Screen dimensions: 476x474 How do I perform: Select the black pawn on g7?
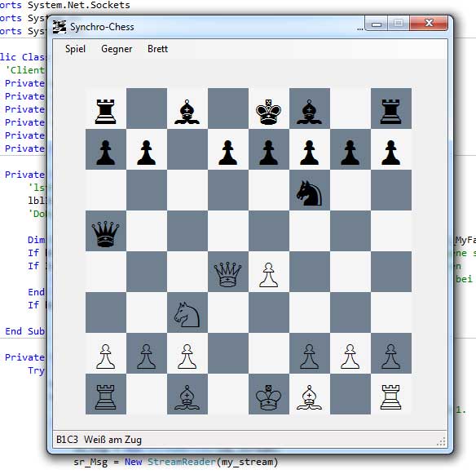click(350, 153)
